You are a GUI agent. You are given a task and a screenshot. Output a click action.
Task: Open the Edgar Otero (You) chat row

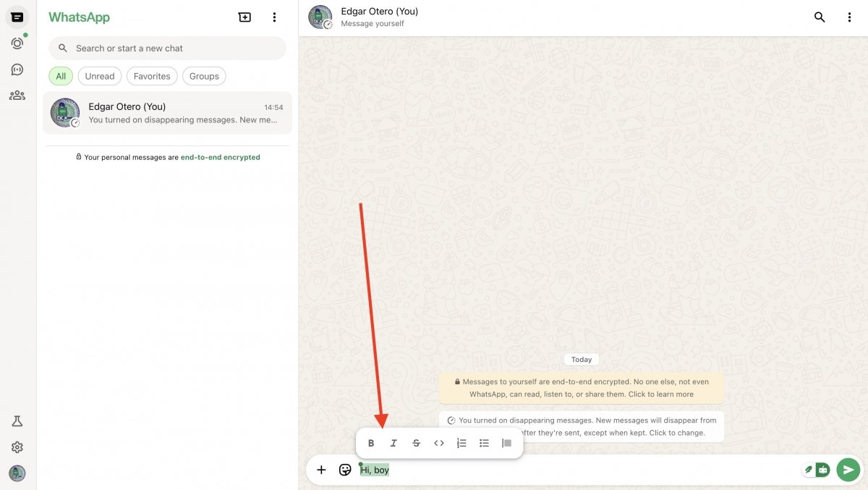click(x=167, y=113)
